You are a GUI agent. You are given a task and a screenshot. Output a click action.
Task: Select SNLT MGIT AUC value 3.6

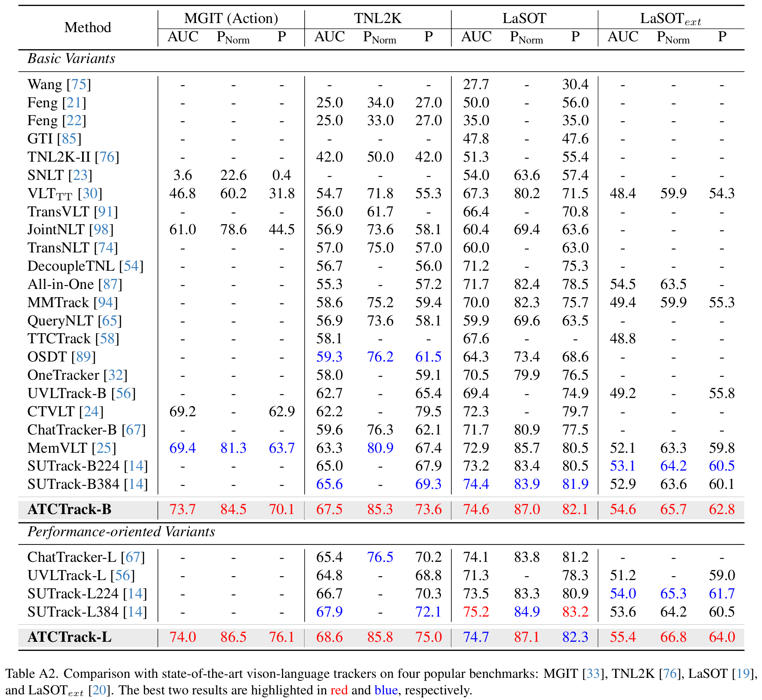tap(182, 175)
